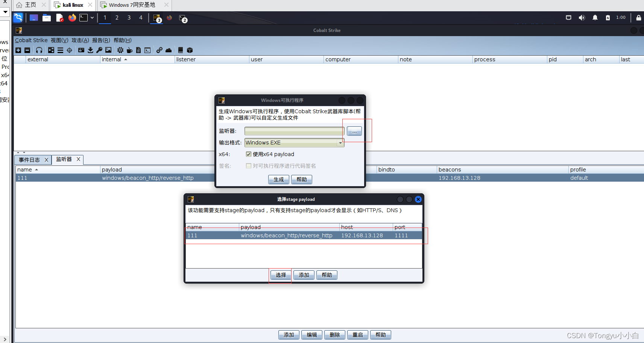Switch to workspace 2 in the panel
The width and height of the screenshot is (644, 343).
[117, 18]
